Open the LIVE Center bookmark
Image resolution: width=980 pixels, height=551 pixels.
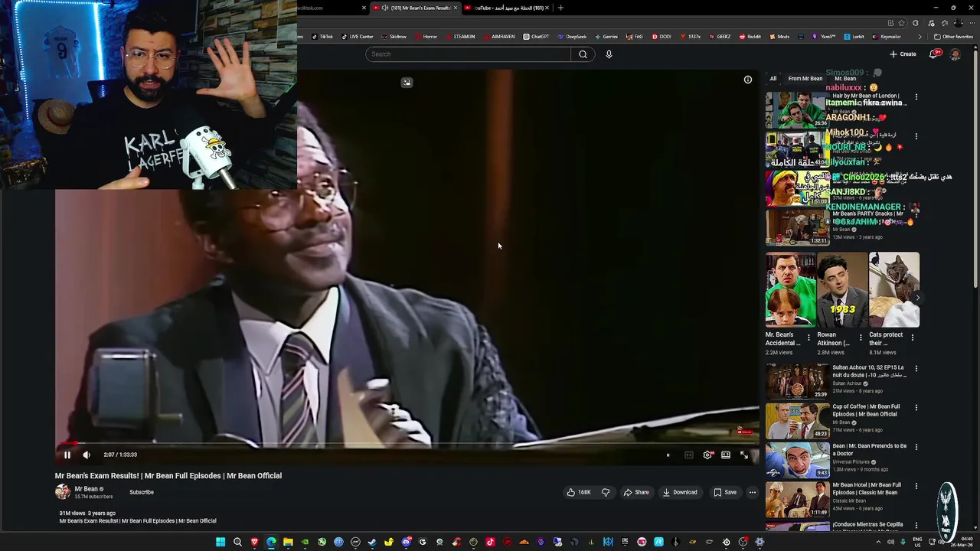(x=358, y=37)
